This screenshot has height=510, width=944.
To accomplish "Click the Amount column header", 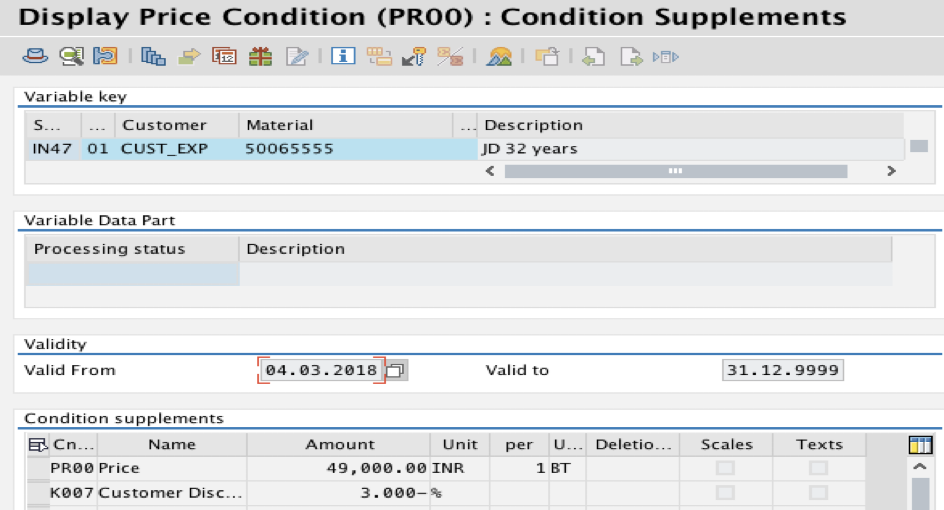I will point(339,444).
